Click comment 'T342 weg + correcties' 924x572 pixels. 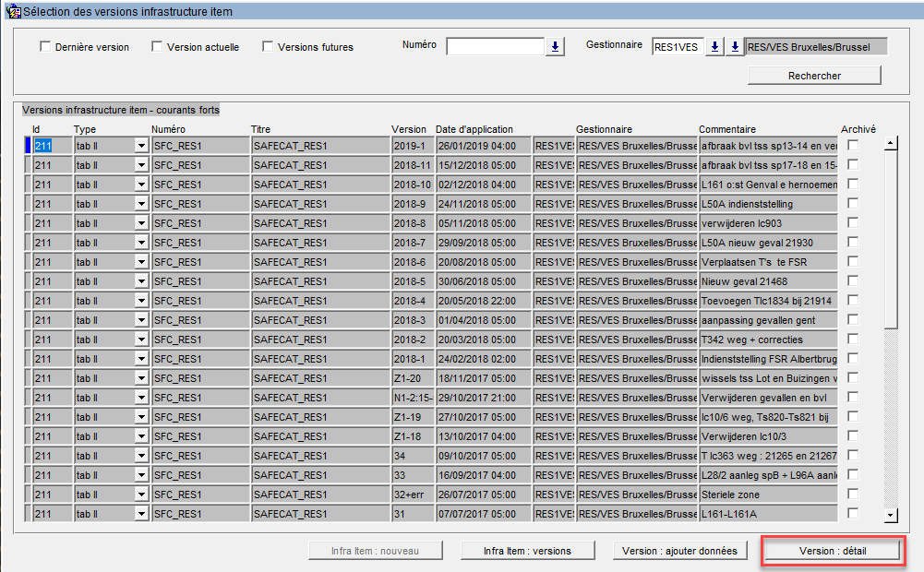tap(768, 340)
